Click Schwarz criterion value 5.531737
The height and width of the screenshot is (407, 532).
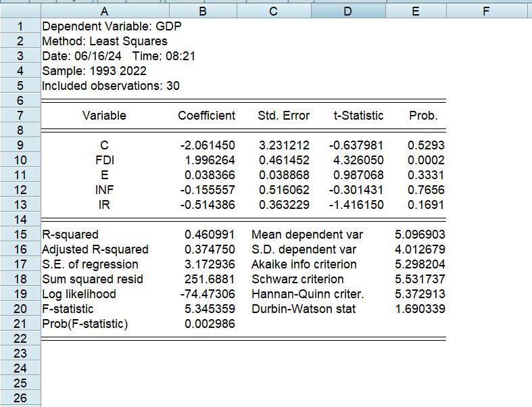click(x=420, y=279)
